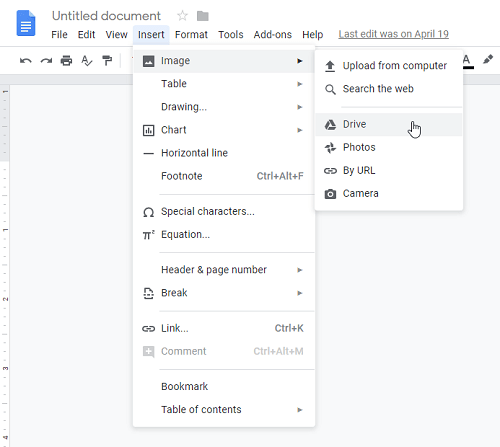Choose Upload from computer
Image resolution: width=500 pixels, height=447 pixels.
tap(389, 66)
